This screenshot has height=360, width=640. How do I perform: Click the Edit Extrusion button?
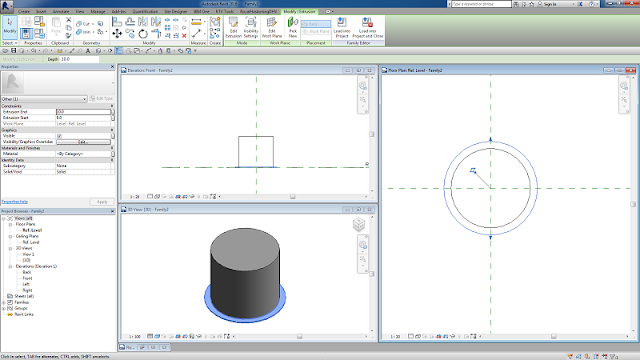tap(233, 28)
